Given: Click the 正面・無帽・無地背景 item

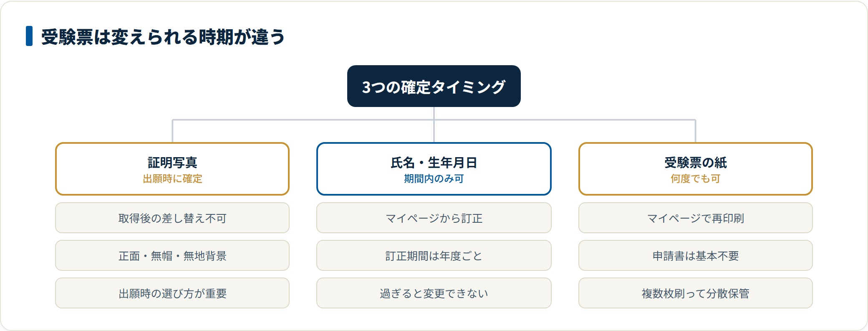Looking at the screenshot, I should coord(172,255).
